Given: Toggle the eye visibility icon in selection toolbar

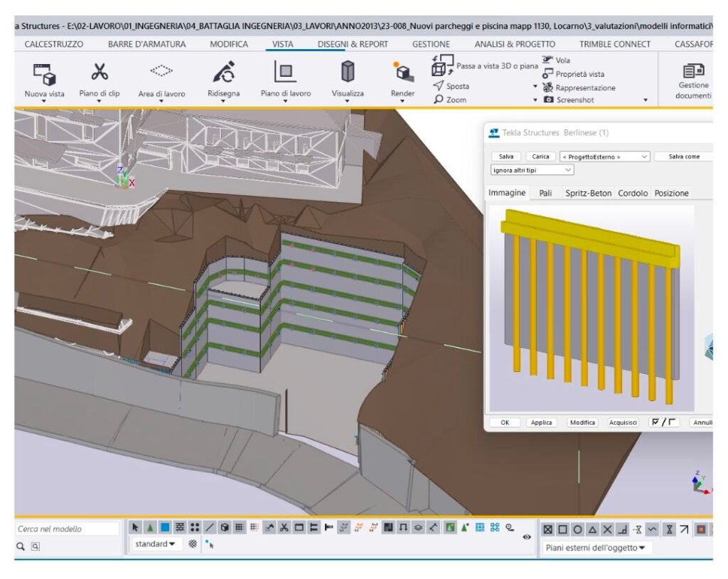Looking at the screenshot, I should pyautogui.click(x=527, y=537).
